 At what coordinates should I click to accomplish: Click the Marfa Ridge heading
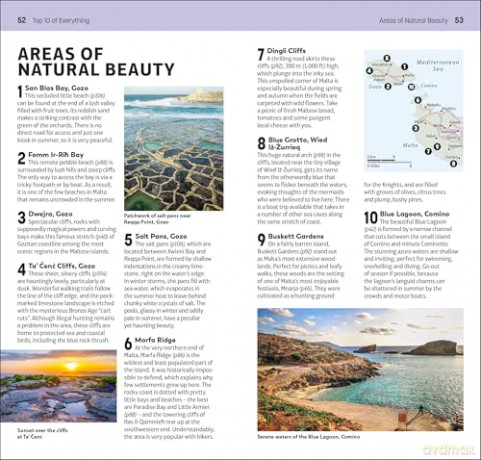155,340
